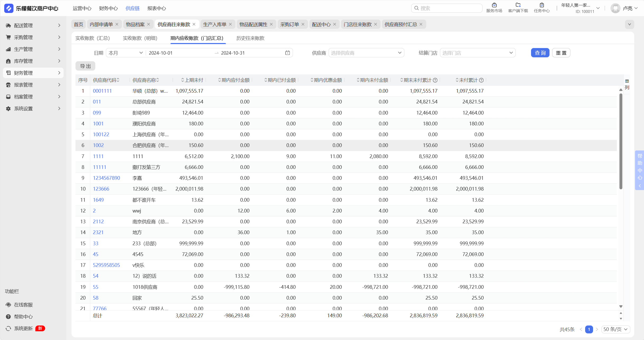Image resolution: width=644 pixels, height=340 pixels.
Task: Click scroll down arrow of the table
Action: click(621, 306)
